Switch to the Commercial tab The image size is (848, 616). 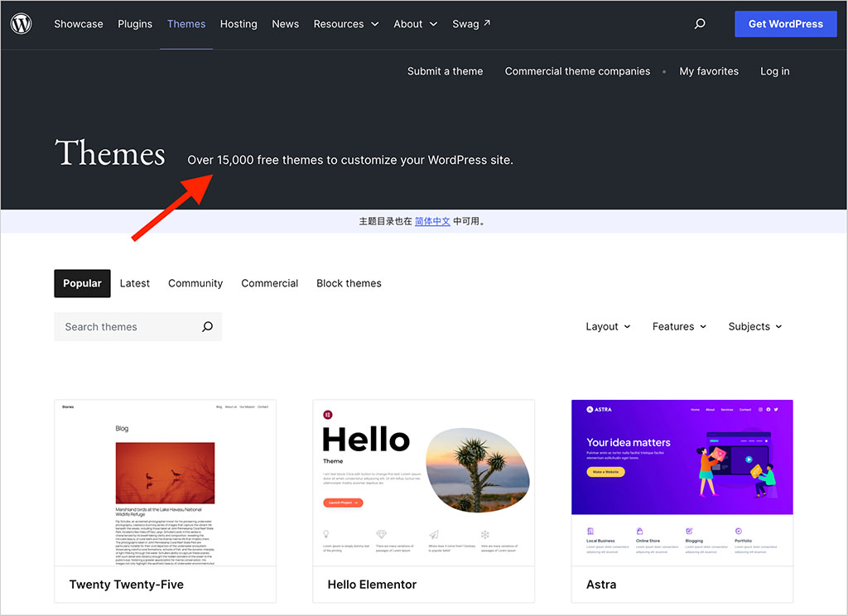point(270,283)
